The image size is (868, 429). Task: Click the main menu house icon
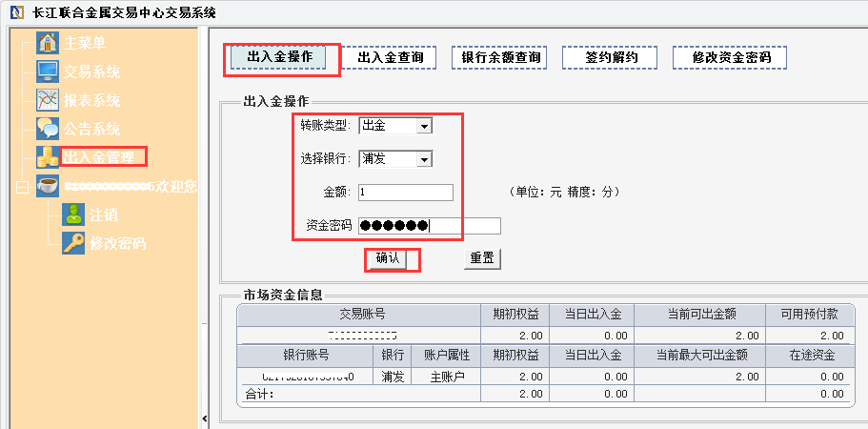point(48,44)
